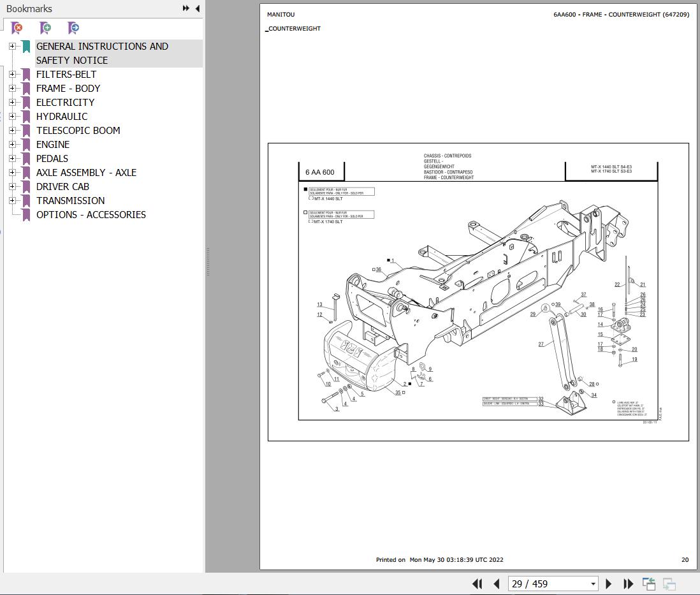The height and width of the screenshot is (595, 700).
Task: Click the delete bookmark icon
Action: point(17,28)
